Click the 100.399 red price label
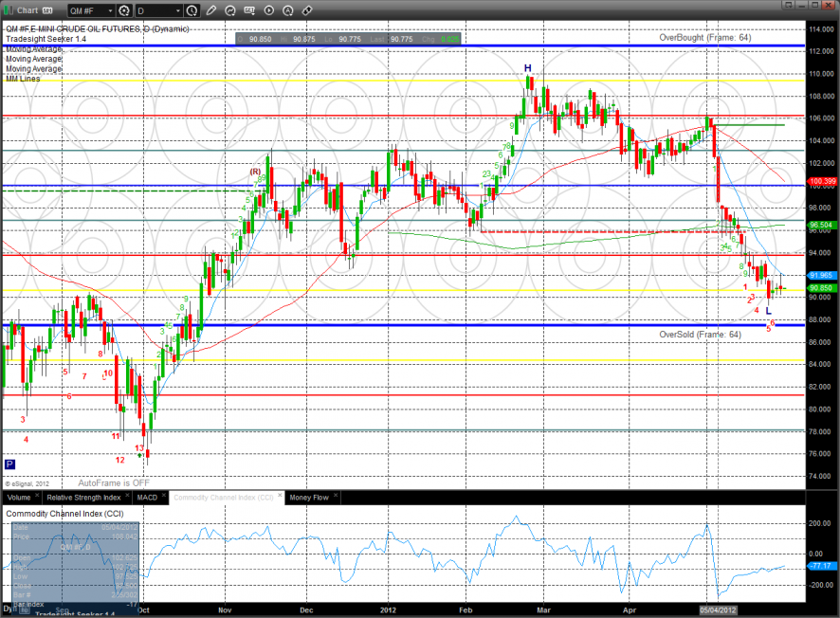Image resolution: width=840 pixels, height=618 pixels. (821, 180)
